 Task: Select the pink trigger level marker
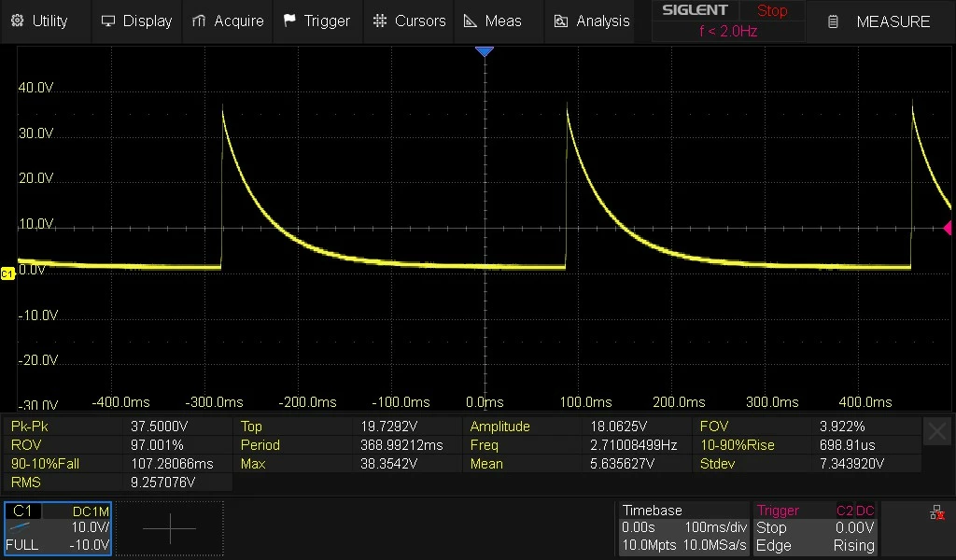[x=948, y=228]
